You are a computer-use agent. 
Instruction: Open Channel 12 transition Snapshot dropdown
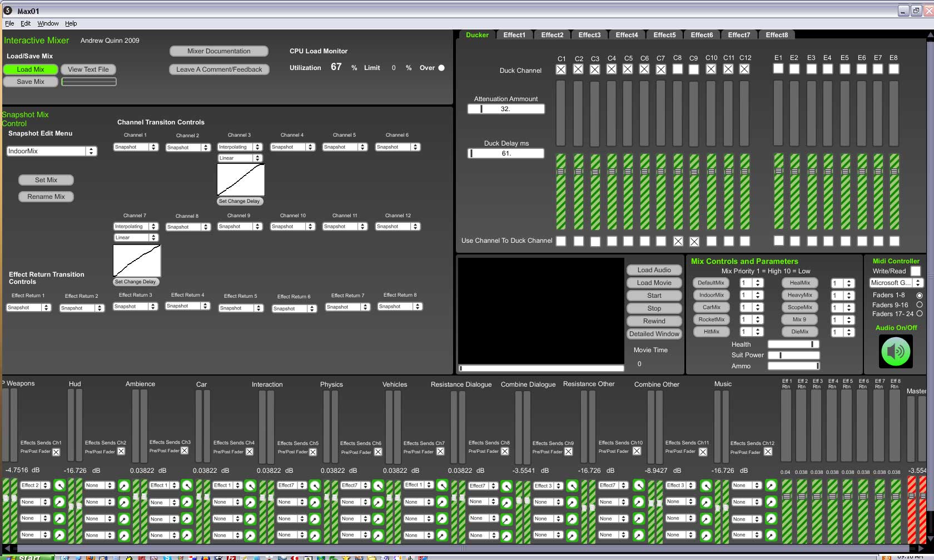tap(398, 227)
